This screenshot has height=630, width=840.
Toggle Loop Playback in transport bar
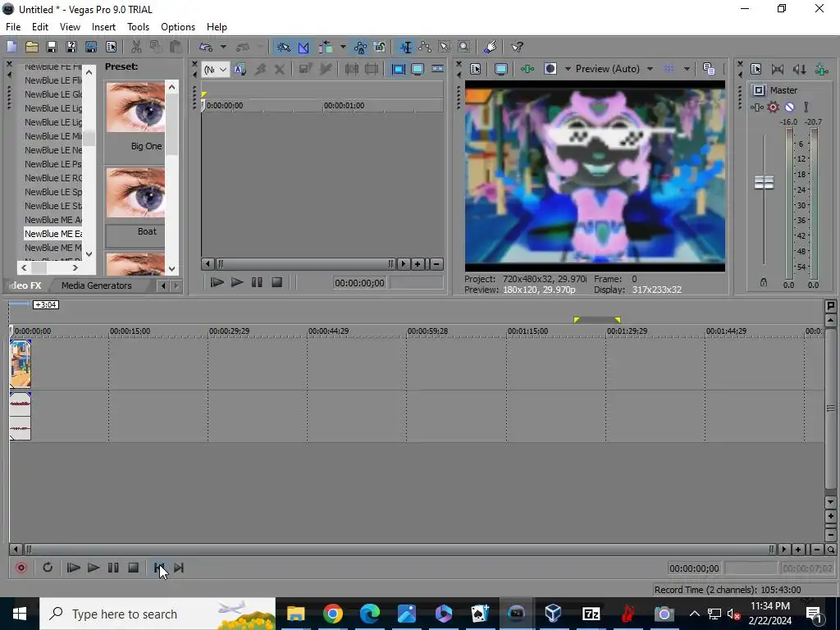[48, 568]
